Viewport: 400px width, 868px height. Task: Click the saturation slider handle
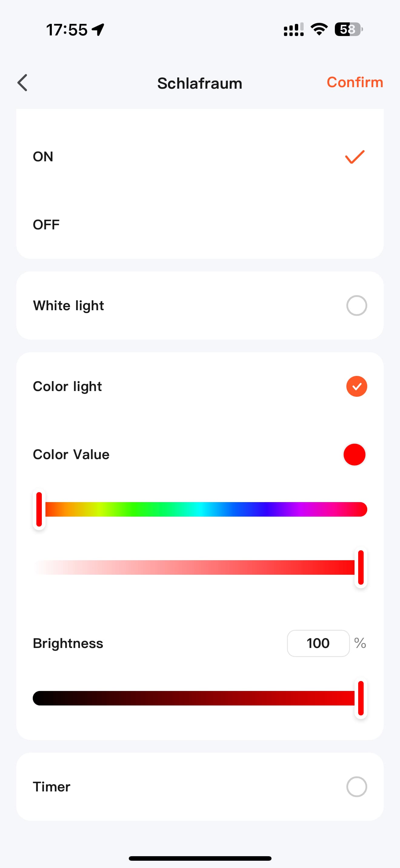tap(361, 567)
